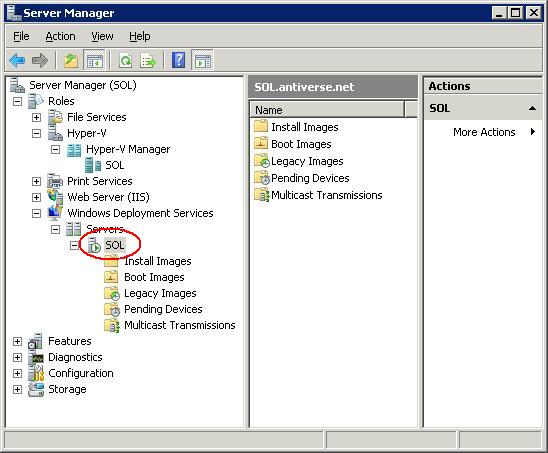Expand the Storage node
The width and height of the screenshot is (548, 453).
click(17, 389)
